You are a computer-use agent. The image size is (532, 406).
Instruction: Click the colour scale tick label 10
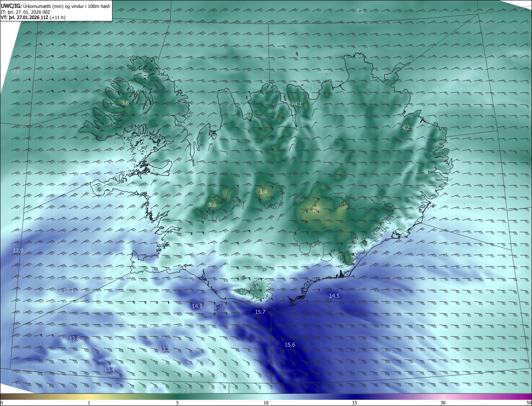tap(266, 403)
